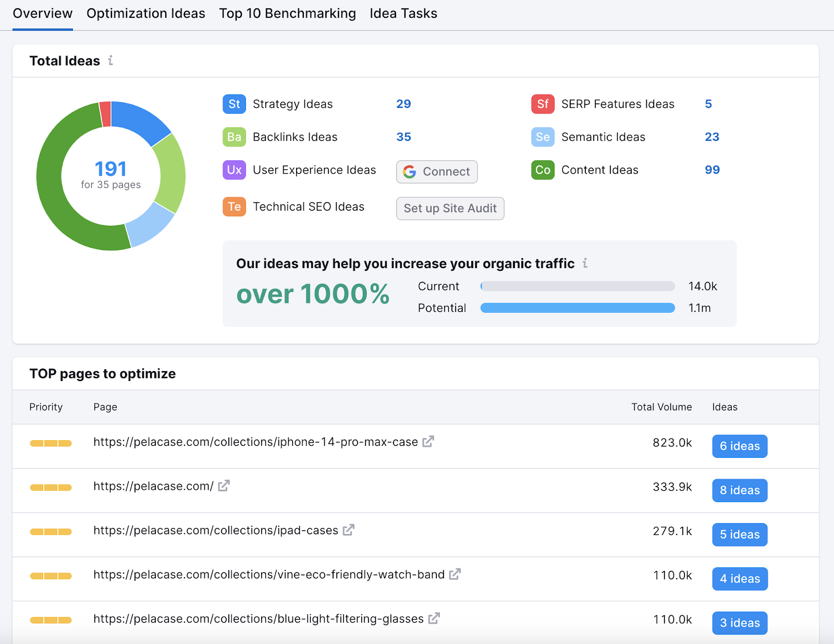Click the Potential traffic progress bar

tap(577, 308)
